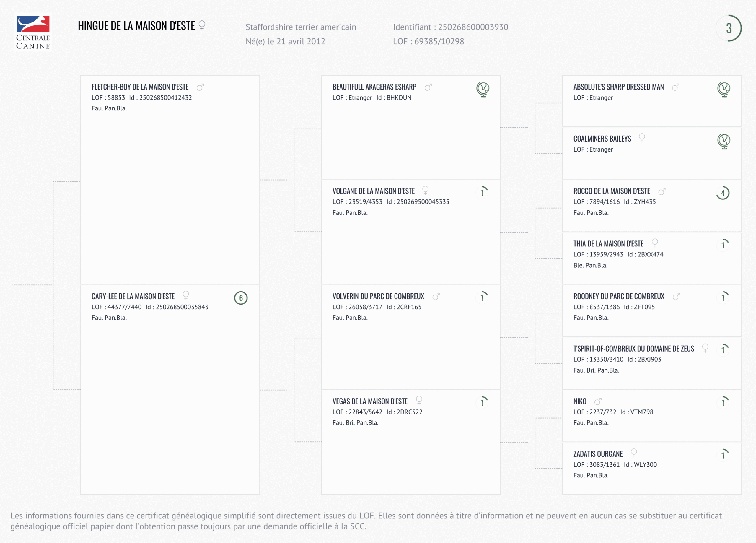This screenshot has height=543, width=756.
Task: Click the foreign-origin globe icon for Beautifull Akageras Esharp
Action: point(482,90)
